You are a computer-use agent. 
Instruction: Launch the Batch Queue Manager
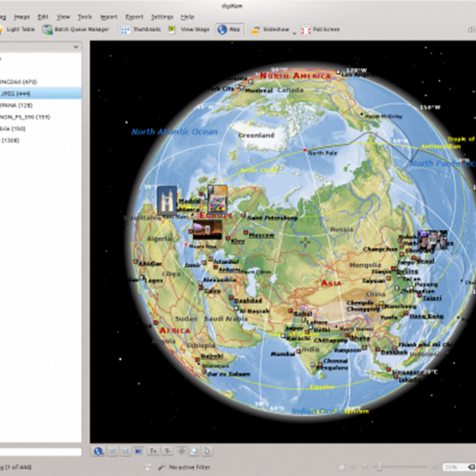(76, 29)
